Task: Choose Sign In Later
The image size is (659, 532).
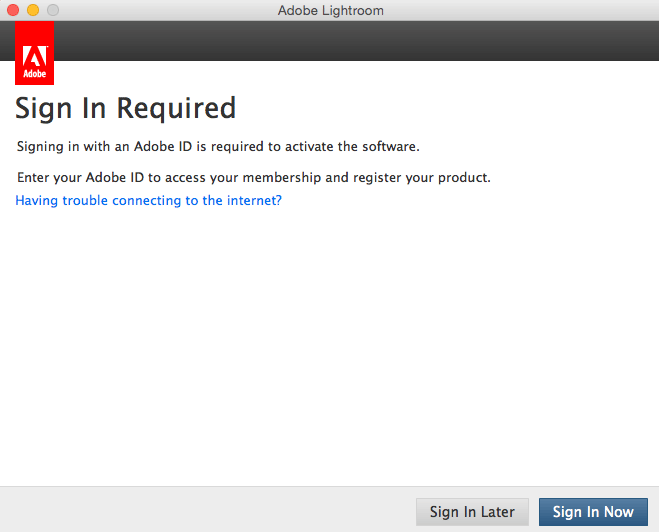Action: (x=472, y=512)
